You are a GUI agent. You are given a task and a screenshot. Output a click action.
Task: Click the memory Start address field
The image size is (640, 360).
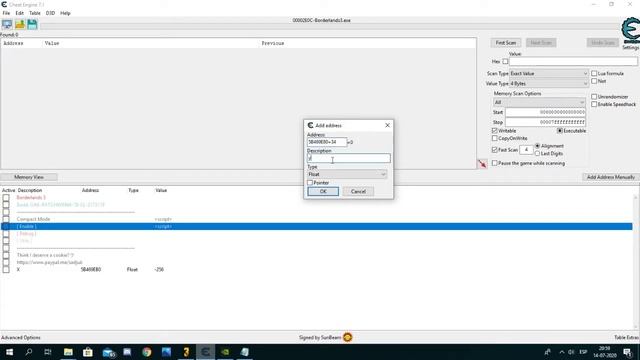tap(545, 112)
